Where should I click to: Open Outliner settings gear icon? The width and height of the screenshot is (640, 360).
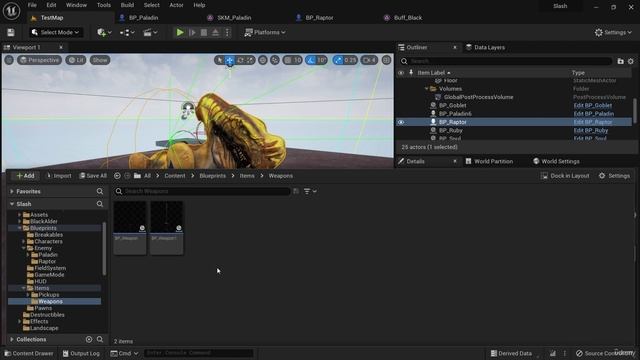[x=631, y=61]
